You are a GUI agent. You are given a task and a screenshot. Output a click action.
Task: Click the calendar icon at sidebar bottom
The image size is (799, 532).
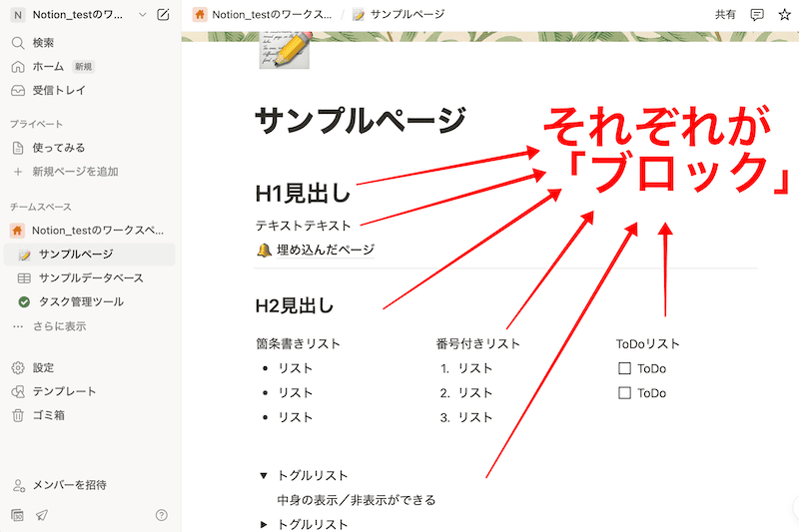(x=18, y=515)
